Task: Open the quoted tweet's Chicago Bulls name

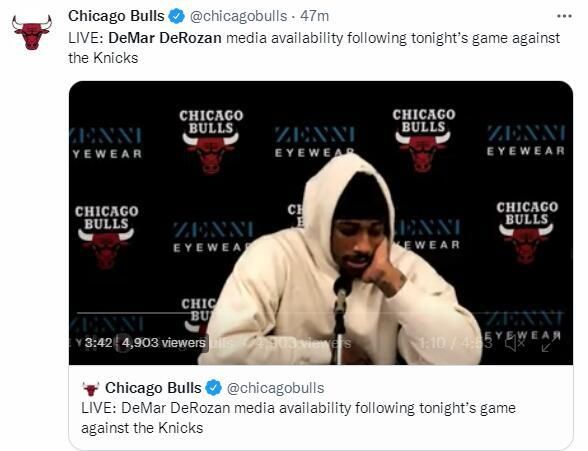Action: click(153, 388)
